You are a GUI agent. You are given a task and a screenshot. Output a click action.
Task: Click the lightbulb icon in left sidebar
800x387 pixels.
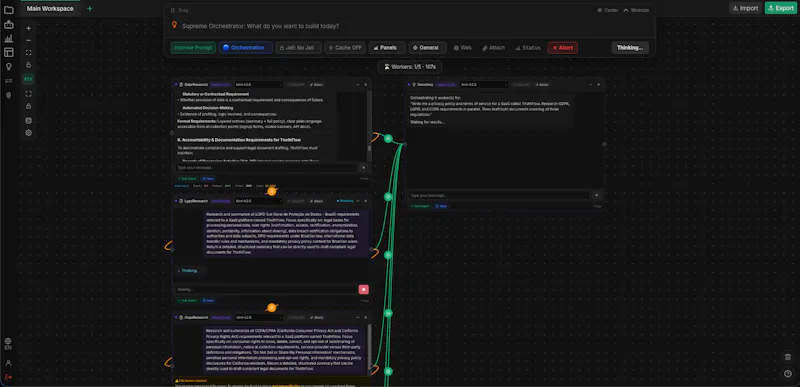(9, 66)
